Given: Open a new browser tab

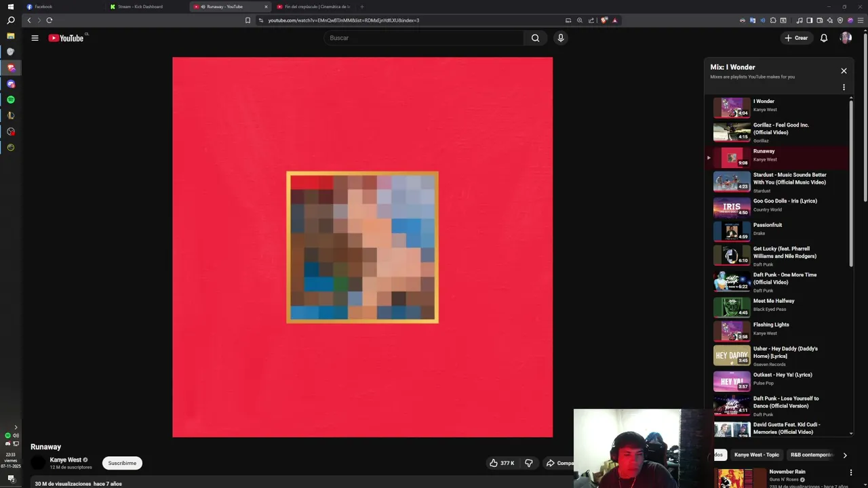Looking at the screenshot, I should click(361, 7).
